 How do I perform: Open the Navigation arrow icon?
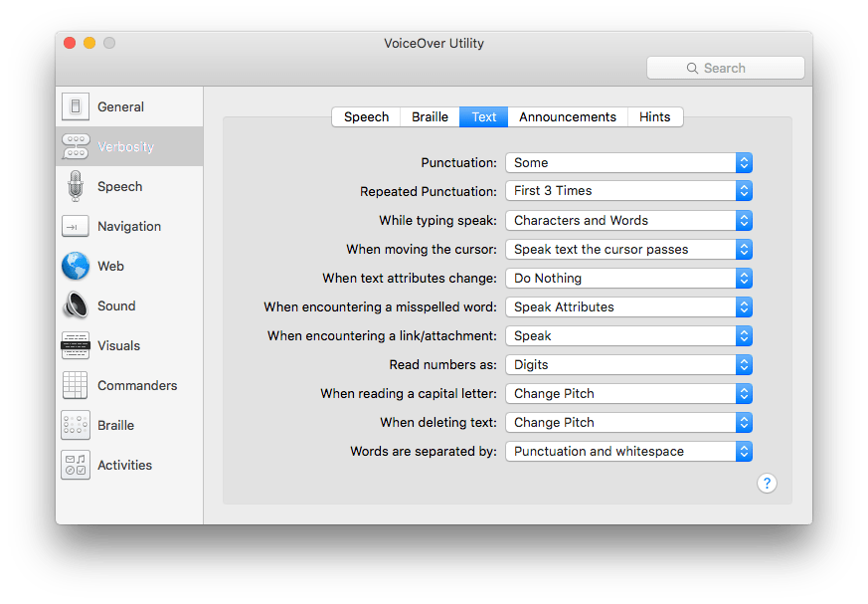[x=76, y=226]
